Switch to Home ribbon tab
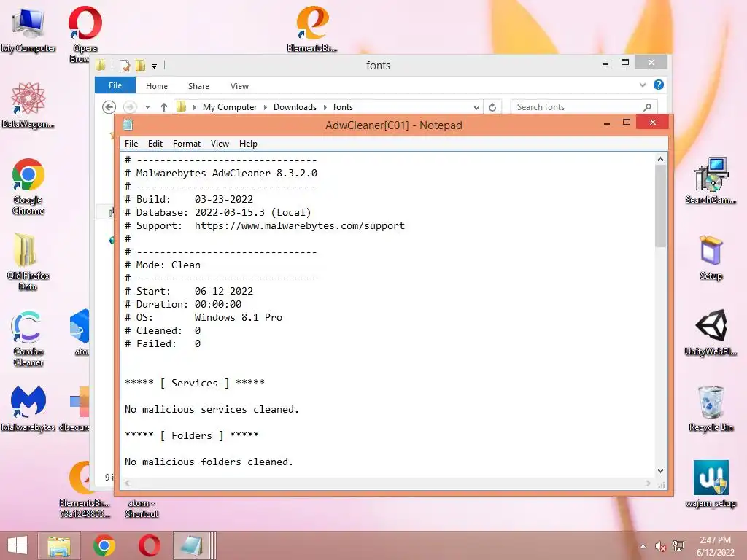 coord(157,86)
